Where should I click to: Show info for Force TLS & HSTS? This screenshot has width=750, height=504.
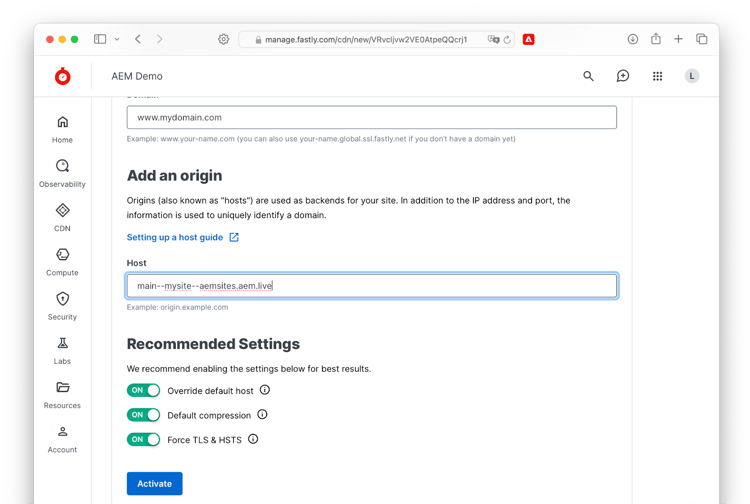click(253, 439)
